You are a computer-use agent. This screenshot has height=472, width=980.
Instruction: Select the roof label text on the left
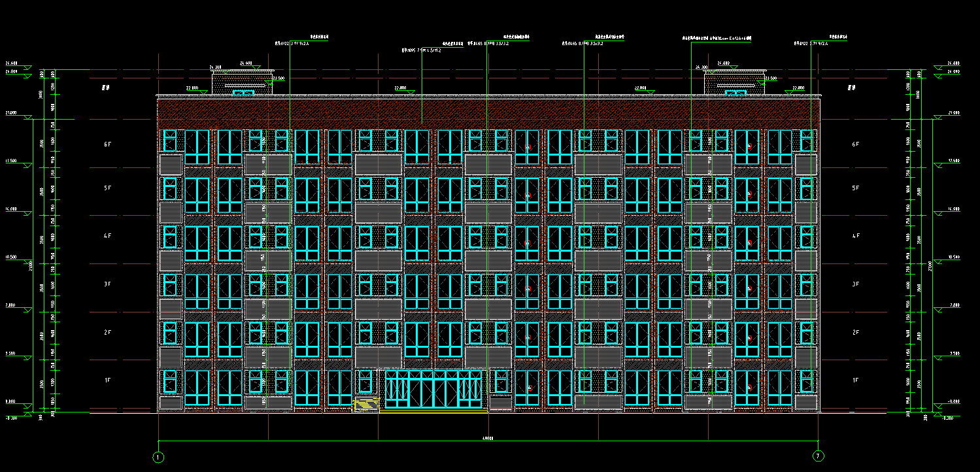pyautogui.click(x=105, y=87)
